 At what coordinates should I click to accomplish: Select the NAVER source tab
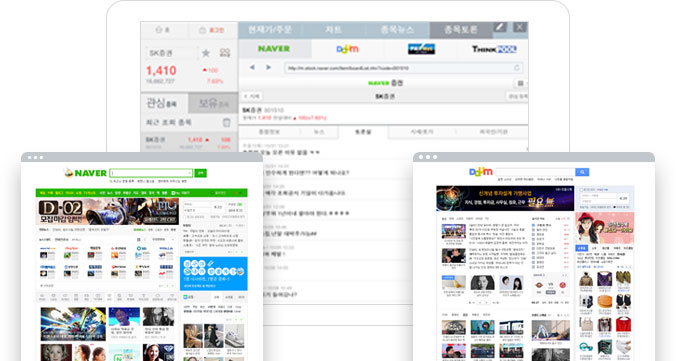tap(274, 49)
